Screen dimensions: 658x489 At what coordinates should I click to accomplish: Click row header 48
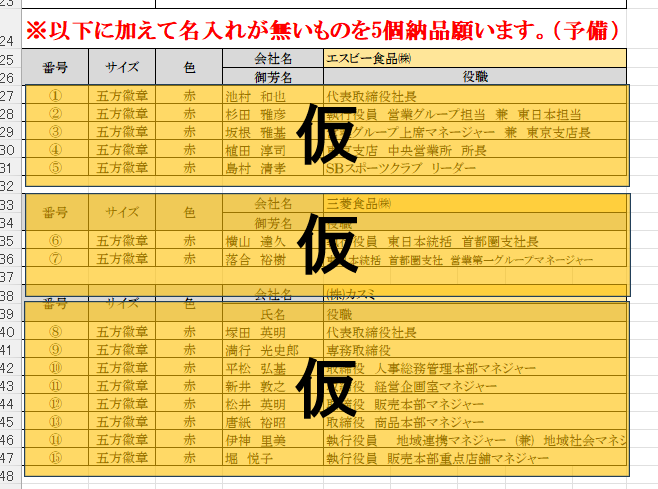click(x=10, y=476)
